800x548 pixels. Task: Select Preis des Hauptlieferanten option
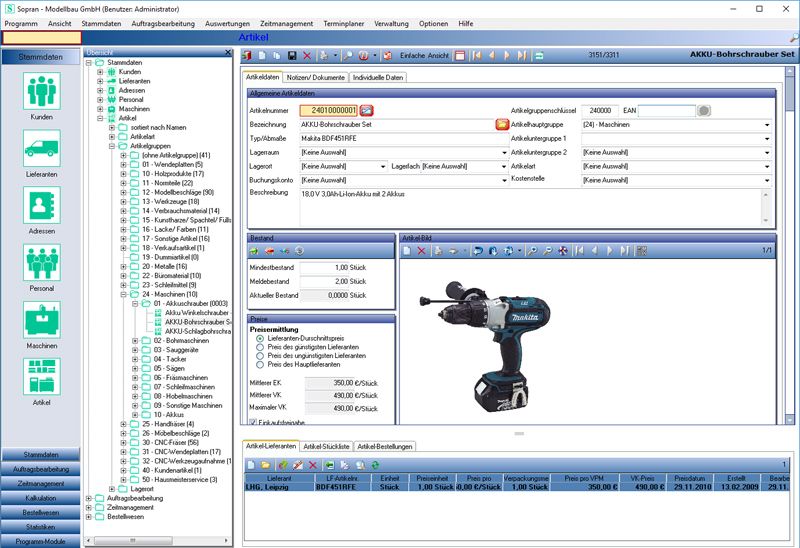(x=260, y=364)
